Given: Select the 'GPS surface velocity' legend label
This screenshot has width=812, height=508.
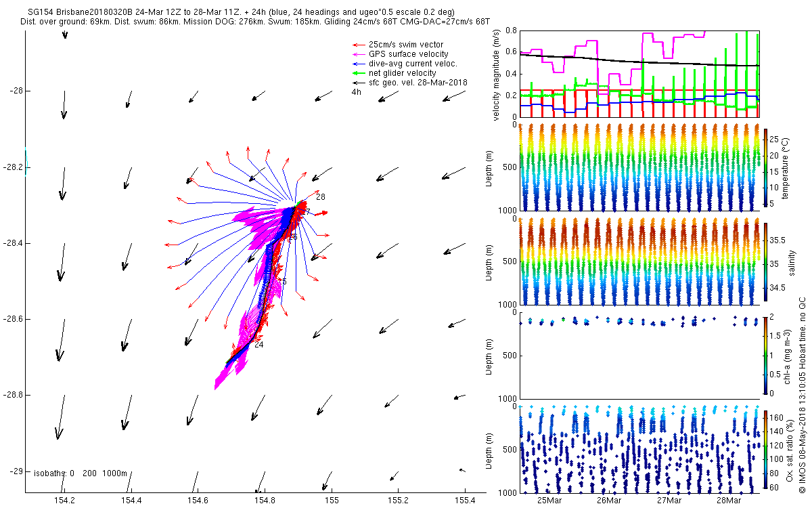Looking at the screenshot, I should point(409,54).
